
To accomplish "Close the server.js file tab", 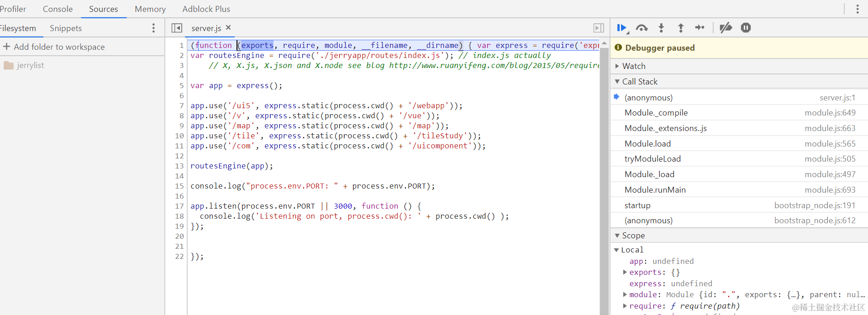I will click(x=228, y=27).
